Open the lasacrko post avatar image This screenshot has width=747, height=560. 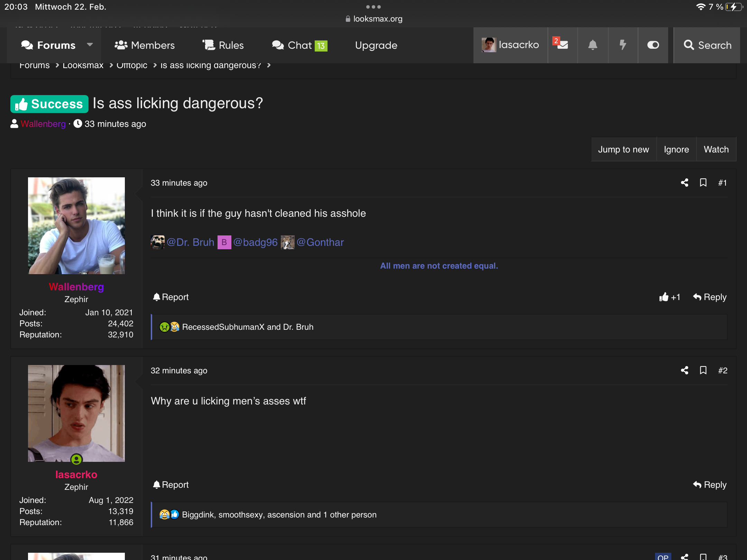click(76, 413)
